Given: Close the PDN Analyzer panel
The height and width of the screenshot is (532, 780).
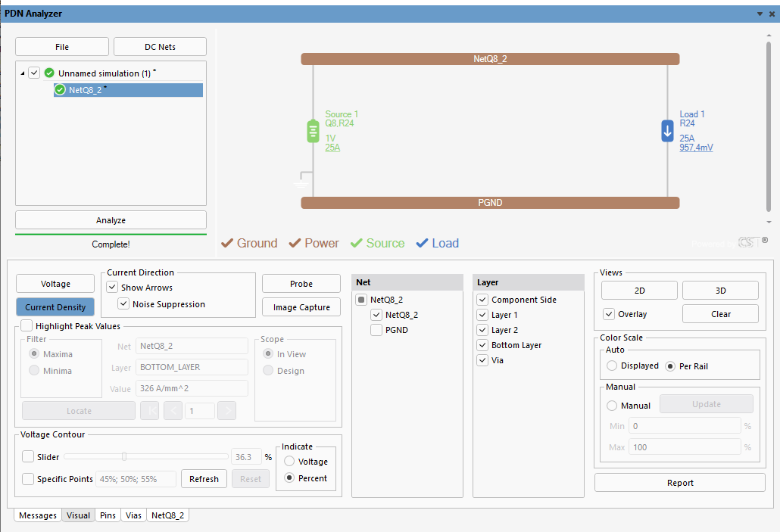Looking at the screenshot, I should (772, 14).
